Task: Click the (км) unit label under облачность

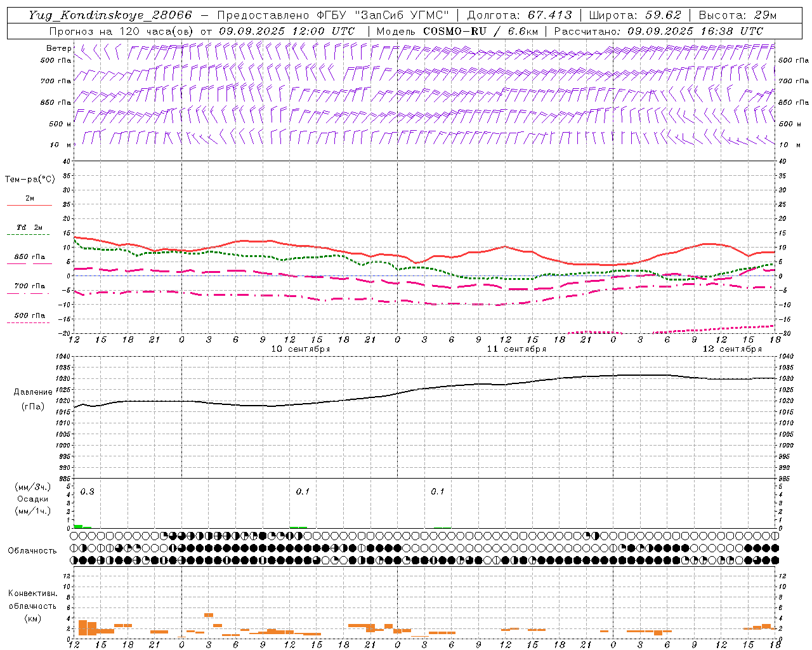Action: (32, 618)
